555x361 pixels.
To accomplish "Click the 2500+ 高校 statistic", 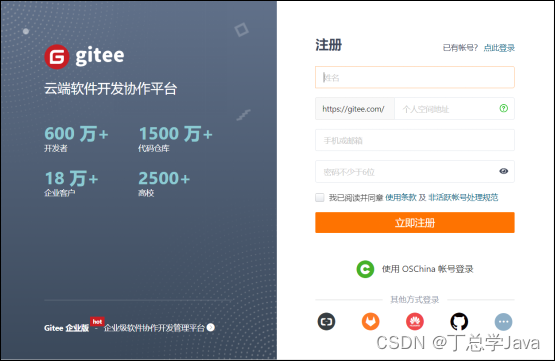I will click(x=164, y=183).
